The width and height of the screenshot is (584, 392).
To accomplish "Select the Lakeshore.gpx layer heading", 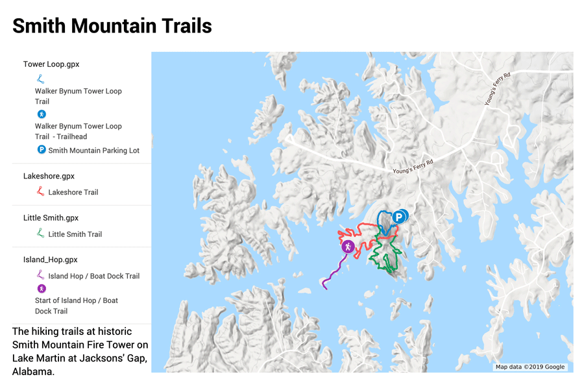I will pos(49,176).
